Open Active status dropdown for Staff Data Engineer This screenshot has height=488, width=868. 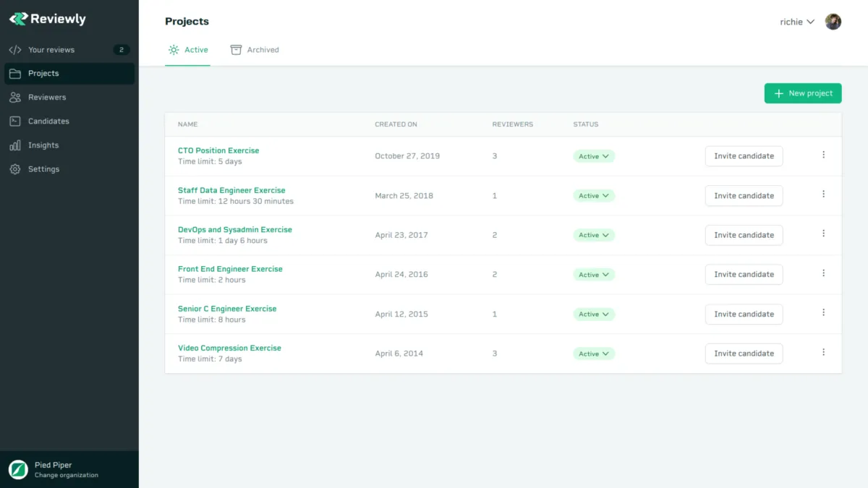(x=594, y=196)
